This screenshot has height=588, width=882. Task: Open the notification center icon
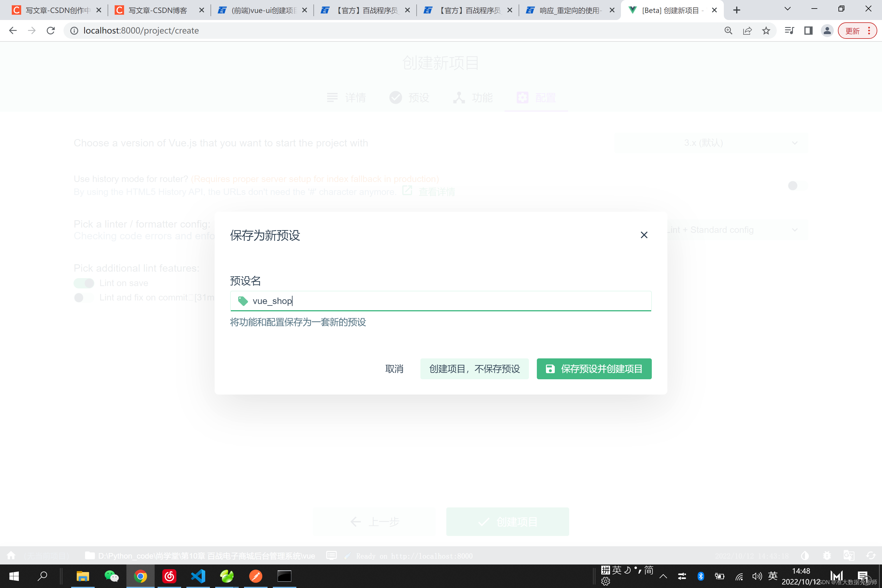[863, 576]
